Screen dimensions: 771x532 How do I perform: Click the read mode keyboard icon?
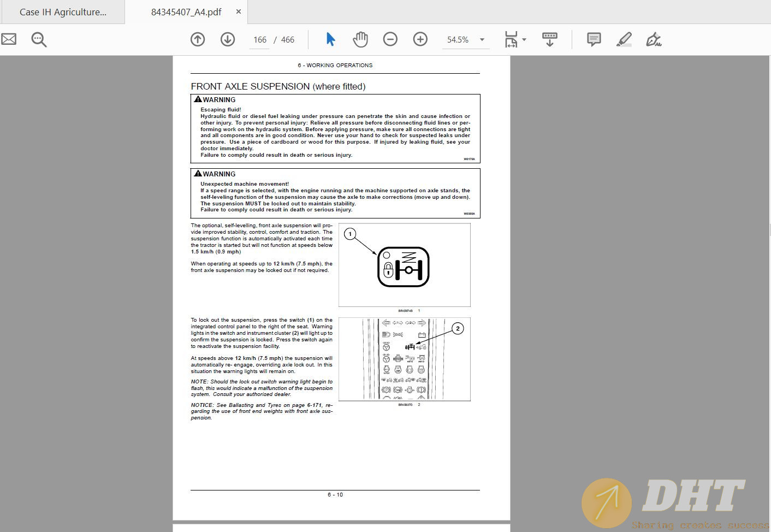coord(550,39)
